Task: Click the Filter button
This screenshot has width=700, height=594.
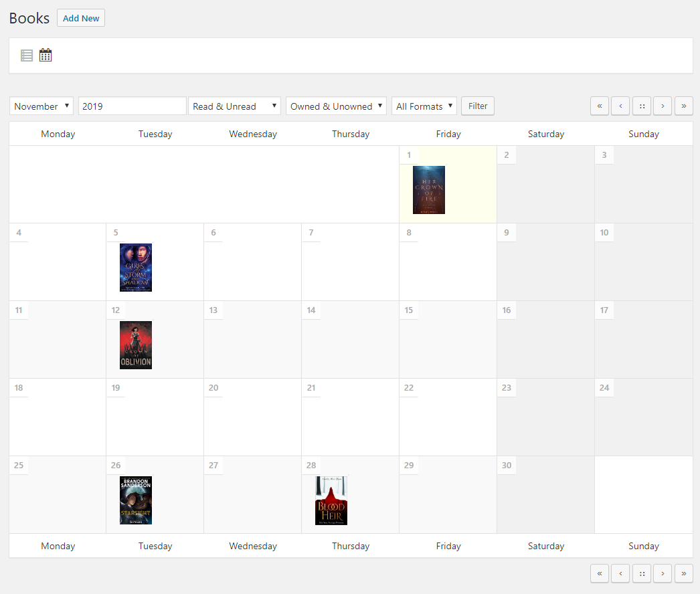Action: (x=478, y=106)
